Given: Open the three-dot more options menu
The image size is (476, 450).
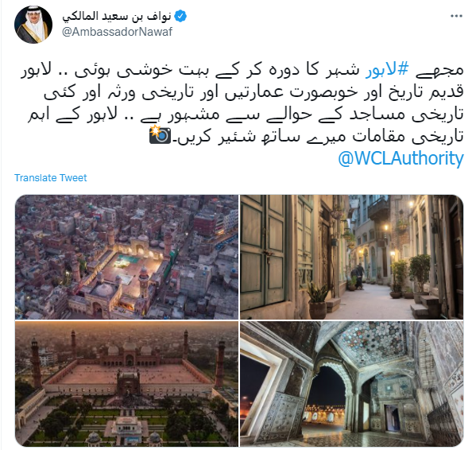Looking at the screenshot, I should (x=456, y=16).
